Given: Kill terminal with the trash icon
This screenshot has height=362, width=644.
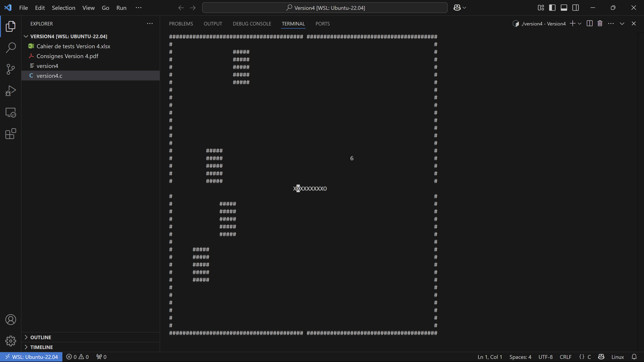Looking at the screenshot, I should [600, 24].
